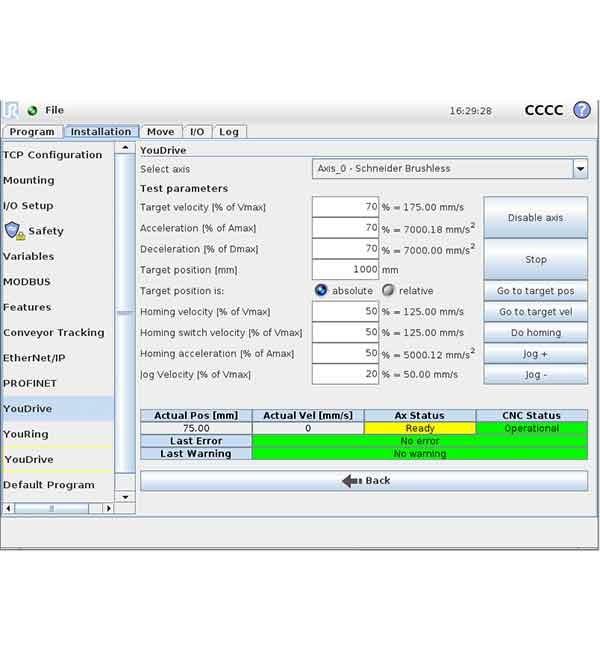Image resolution: width=600 pixels, height=650 pixels.
Task: Select absolute target position option
Action: tap(321, 291)
